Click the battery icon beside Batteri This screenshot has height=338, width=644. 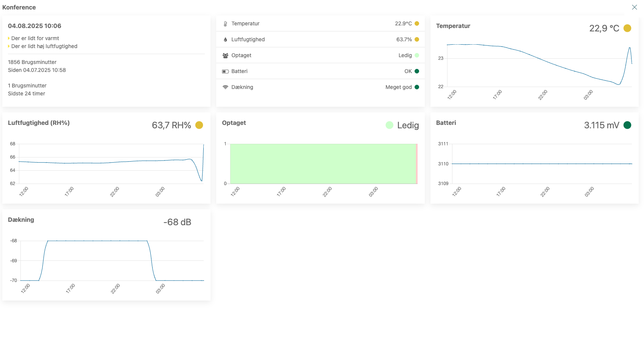tap(225, 71)
